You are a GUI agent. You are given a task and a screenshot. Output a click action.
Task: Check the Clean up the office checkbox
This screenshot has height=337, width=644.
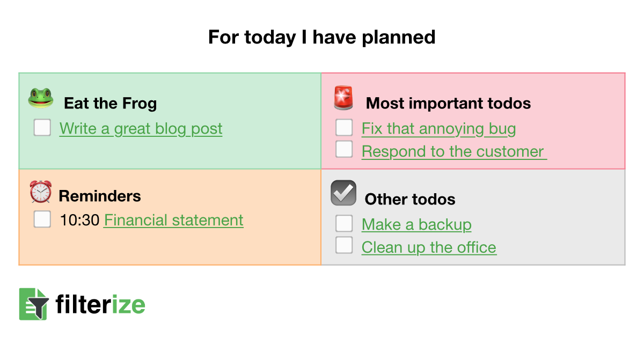pos(344,245)
